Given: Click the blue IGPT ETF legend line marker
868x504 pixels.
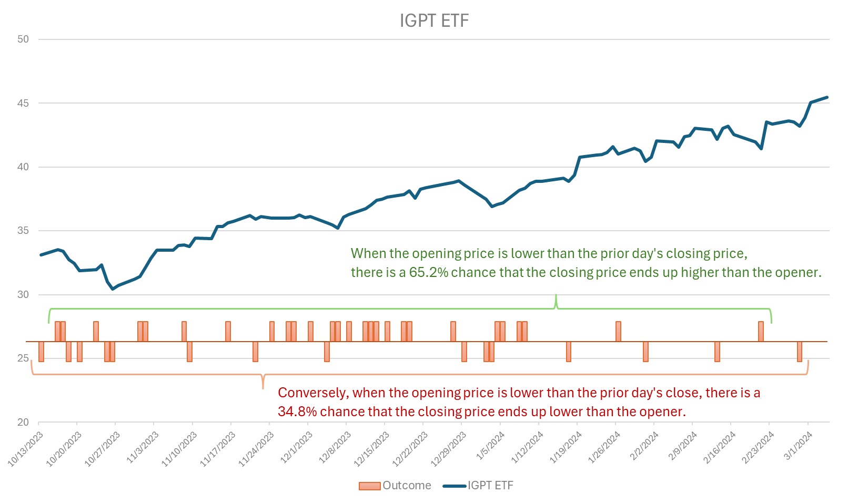Looking at the screenshot, I should (454, 486).
